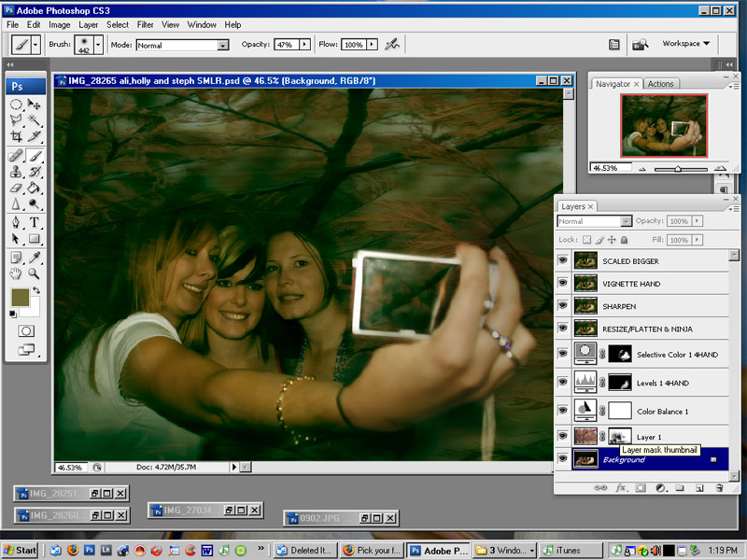
Task: Hide the Selective Color 1 4HAND layer
Action: click(x=563, y=354)
